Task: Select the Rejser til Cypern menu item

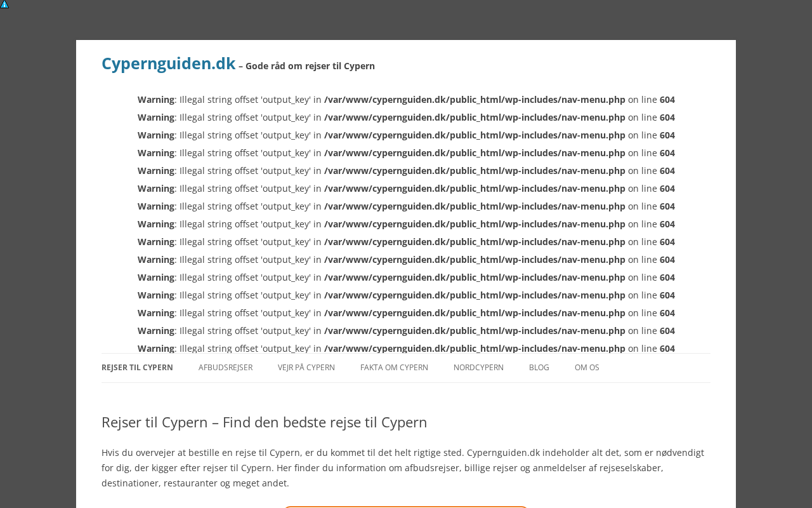Action: 137,368
